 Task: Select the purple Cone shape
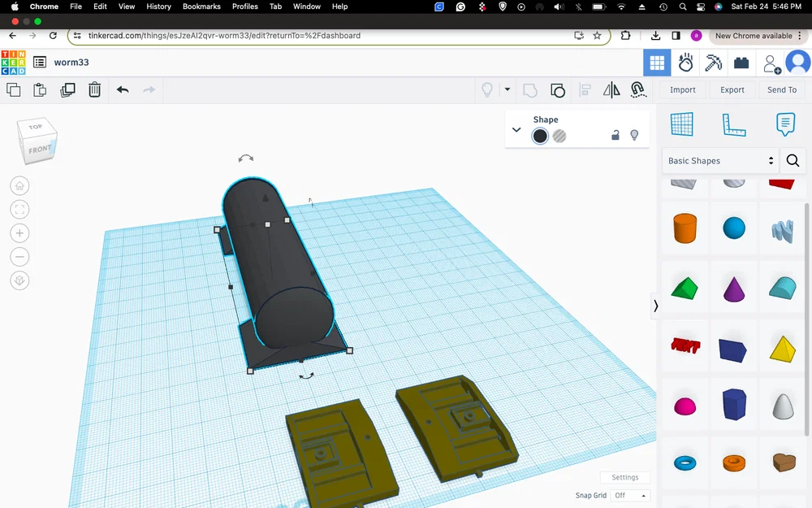pyautogui.click(x=734, y=289)
